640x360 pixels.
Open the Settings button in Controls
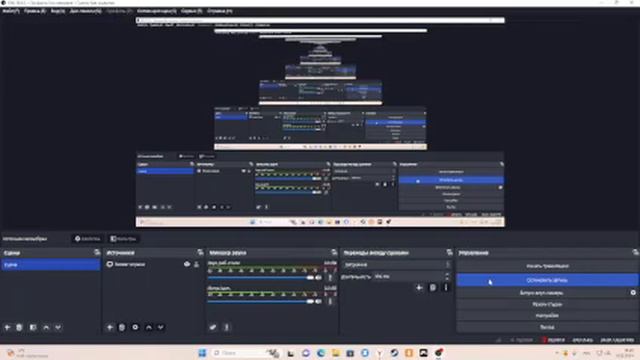(547, 316)
